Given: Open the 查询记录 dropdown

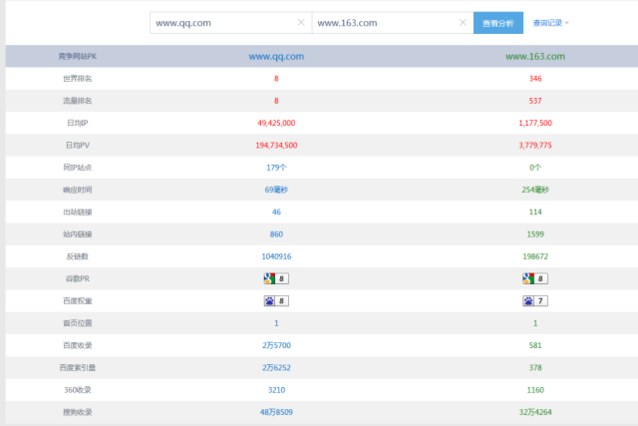Looking at the screenshot, I should click(x=551, y=23).
